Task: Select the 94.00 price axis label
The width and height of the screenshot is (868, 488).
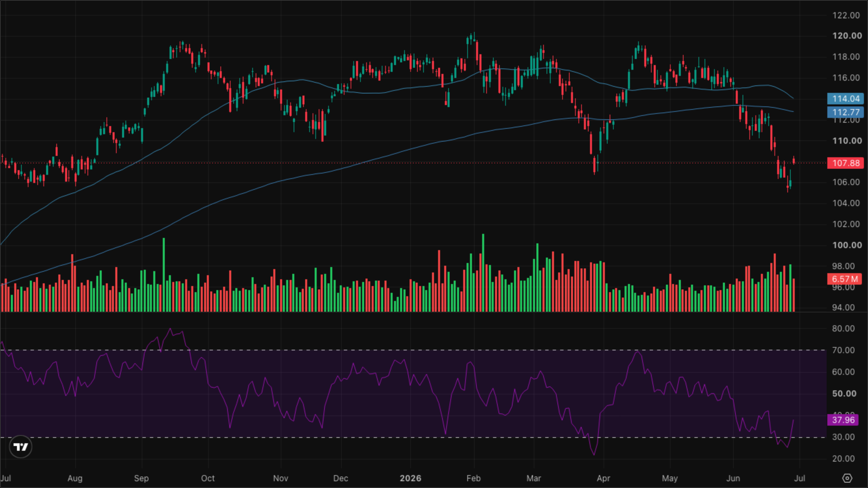Action: pyautogui.click(x=843, y=307)
